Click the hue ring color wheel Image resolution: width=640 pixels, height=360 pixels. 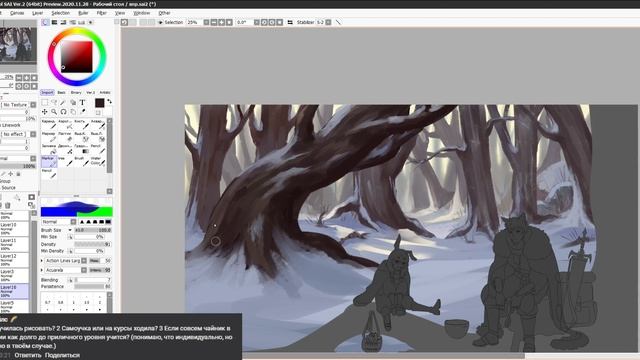77,31
